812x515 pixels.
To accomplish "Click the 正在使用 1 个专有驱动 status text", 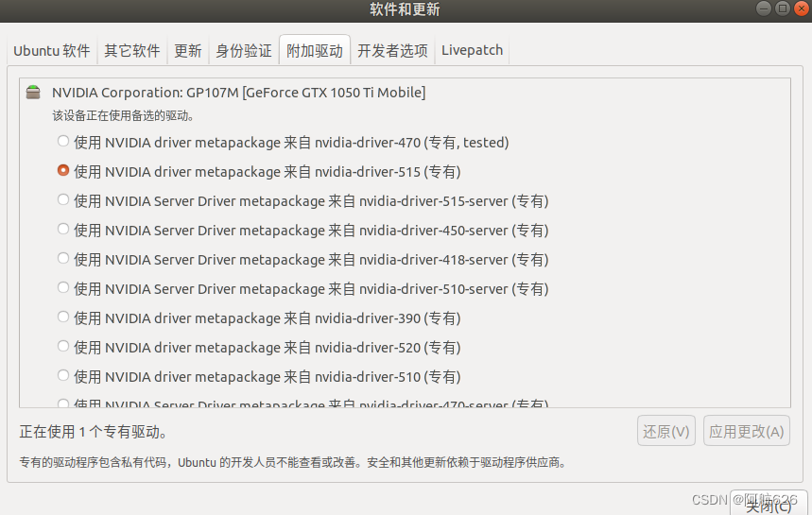I will pyautogui.click(x=94, y=432).
